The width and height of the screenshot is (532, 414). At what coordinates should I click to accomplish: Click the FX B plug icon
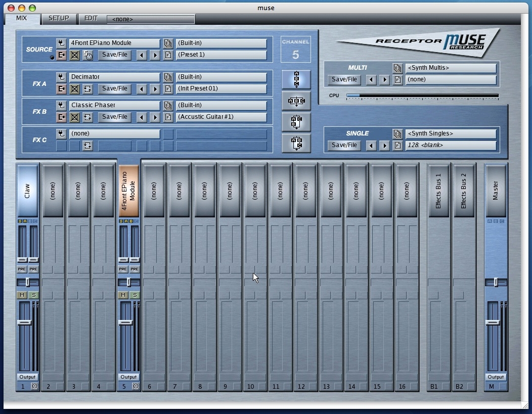coord(61,106)
